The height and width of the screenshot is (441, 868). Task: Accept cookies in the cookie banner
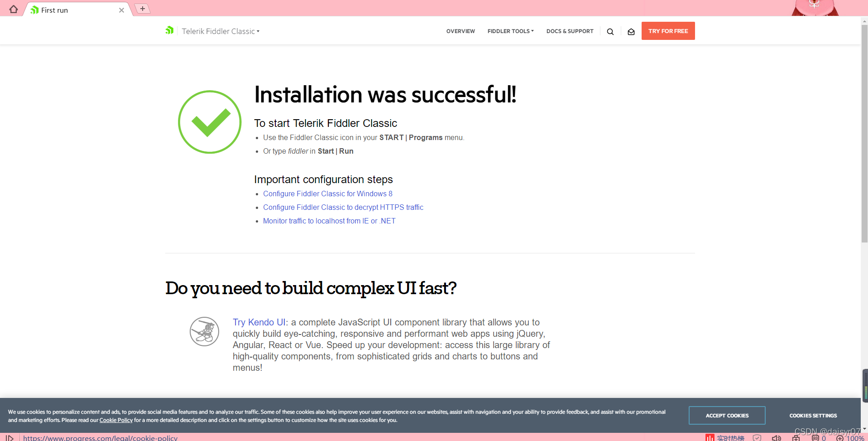(x=727, y=416)
